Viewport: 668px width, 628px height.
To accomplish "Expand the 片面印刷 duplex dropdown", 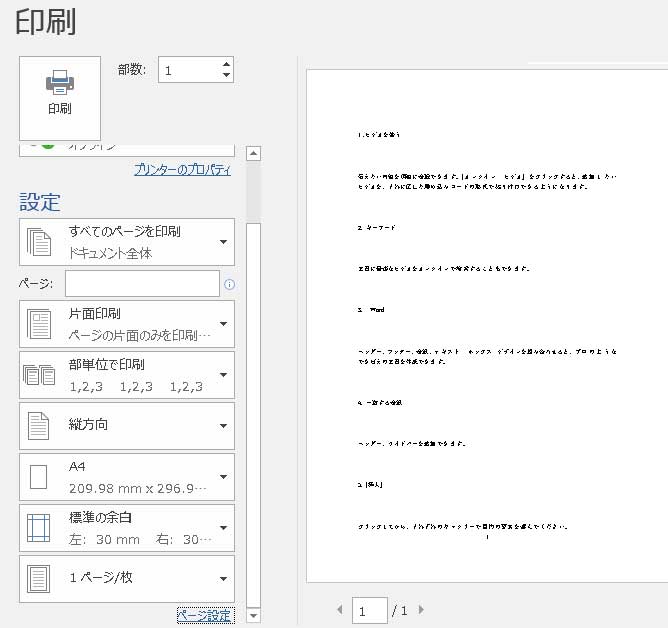I will [x=127, y=323].
